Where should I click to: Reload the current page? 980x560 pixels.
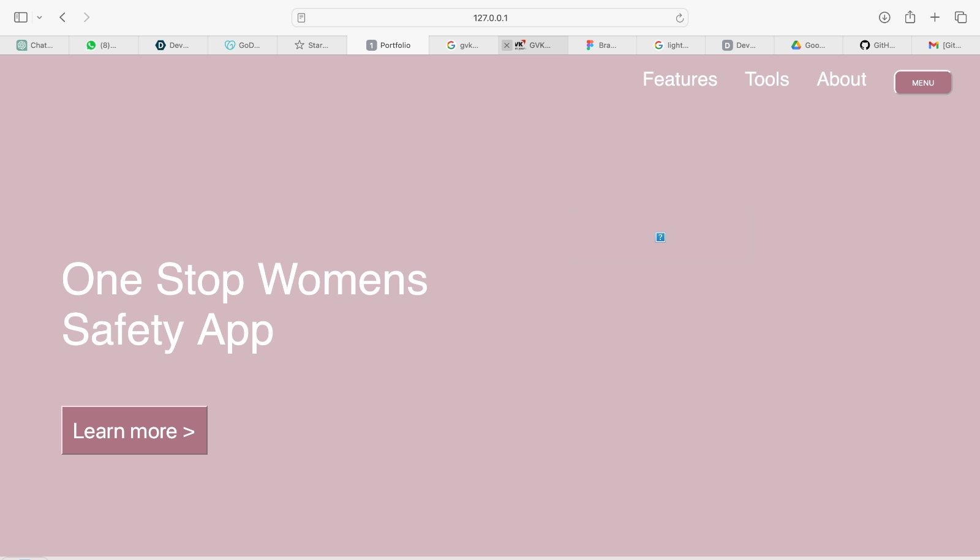(x=680, y=18)
